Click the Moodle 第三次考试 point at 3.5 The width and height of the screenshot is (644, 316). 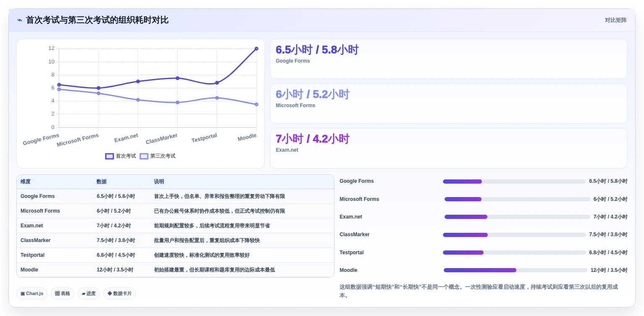click(257, 105)
